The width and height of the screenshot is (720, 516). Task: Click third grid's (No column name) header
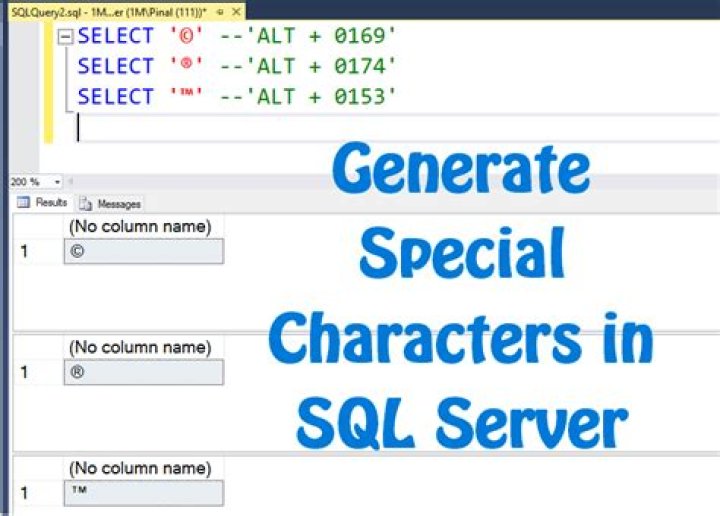click(139, 468)
